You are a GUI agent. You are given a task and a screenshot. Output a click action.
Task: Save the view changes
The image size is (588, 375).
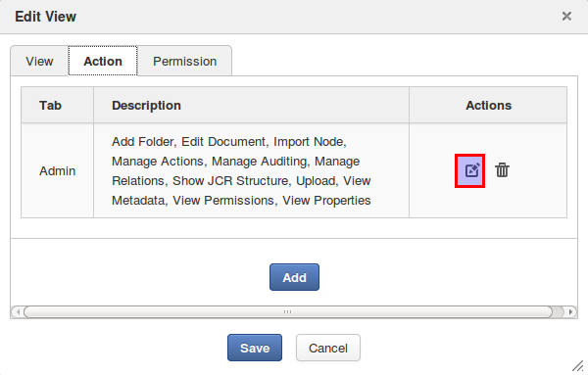[255, 348]
